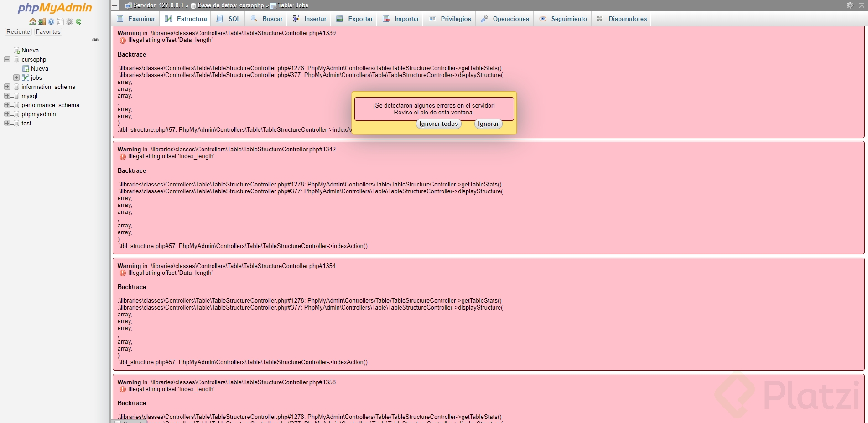Click the exit door icon in sidebar
The image size is (868, 423).
pos(42,21)
